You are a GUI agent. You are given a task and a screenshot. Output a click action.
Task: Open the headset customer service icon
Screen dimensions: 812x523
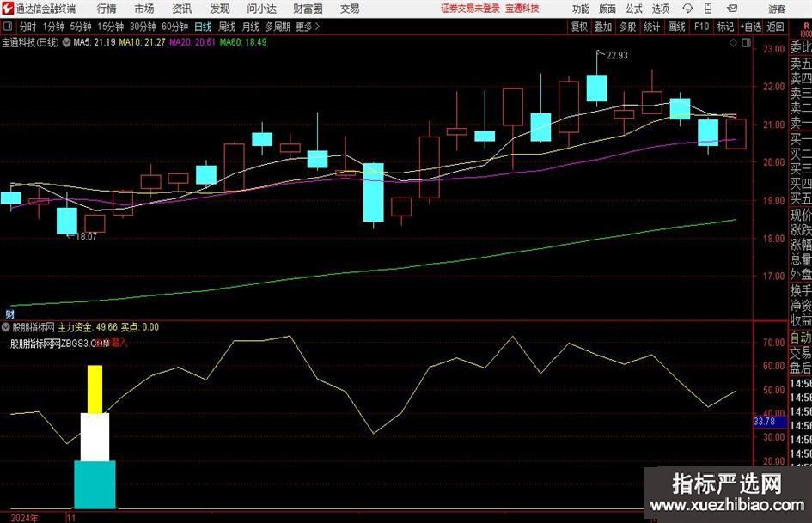[687, 9]
